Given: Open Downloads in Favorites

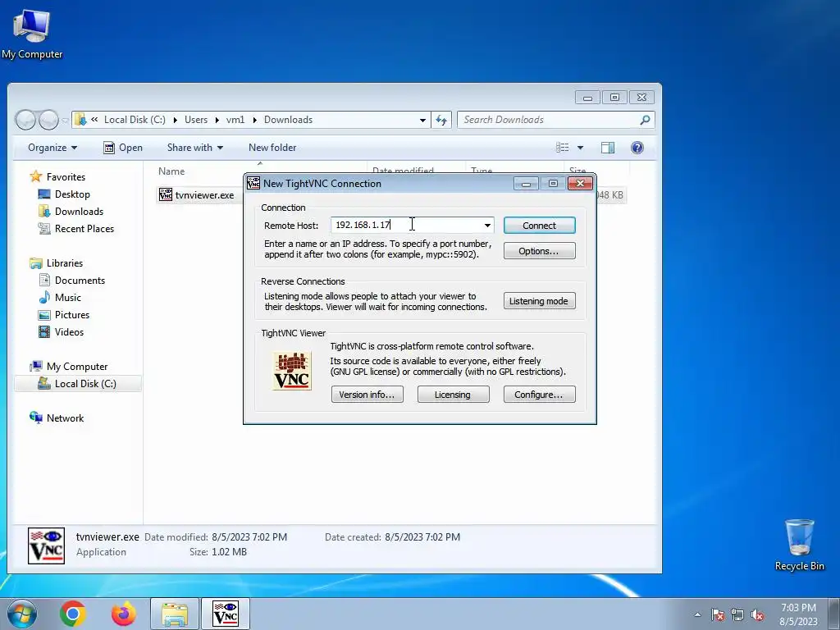Looking at the screenshot, I should point(79,211).
